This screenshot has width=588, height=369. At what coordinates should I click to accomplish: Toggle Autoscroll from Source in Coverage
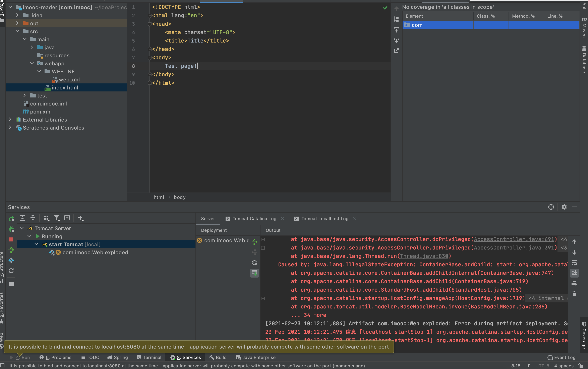point(397,40)
